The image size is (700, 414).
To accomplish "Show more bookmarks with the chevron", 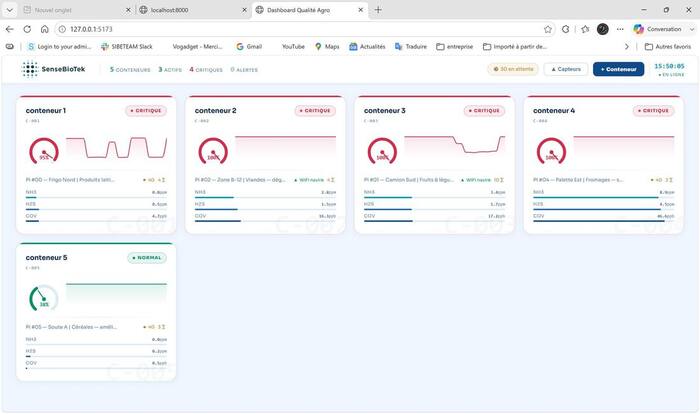I will tap(627, 46).
